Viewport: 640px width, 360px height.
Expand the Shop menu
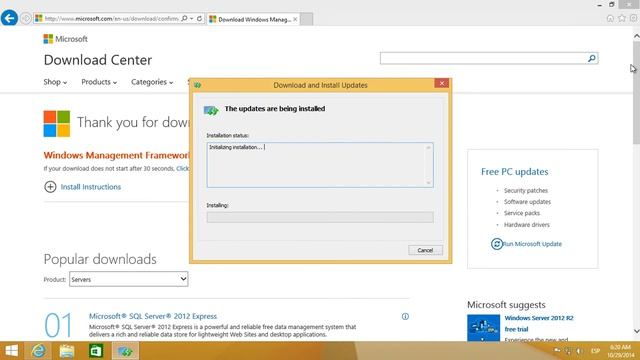click(x=55, y=82)
